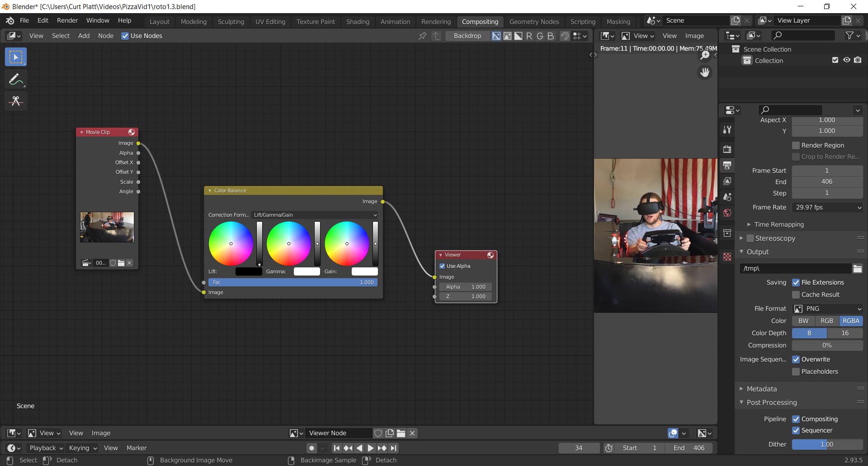Jump to first frame of timeline
The height and width of the screenshot is (466, 868).
[x=336, y=448]
